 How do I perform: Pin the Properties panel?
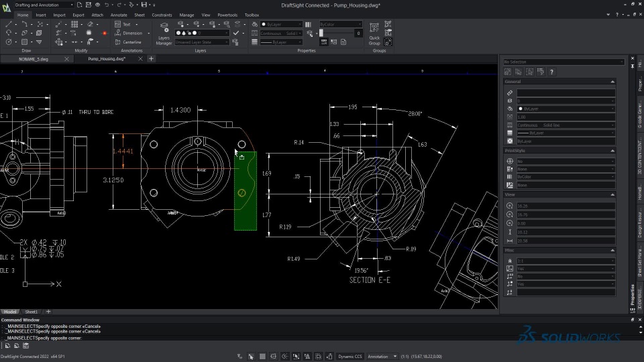(633, 65)
